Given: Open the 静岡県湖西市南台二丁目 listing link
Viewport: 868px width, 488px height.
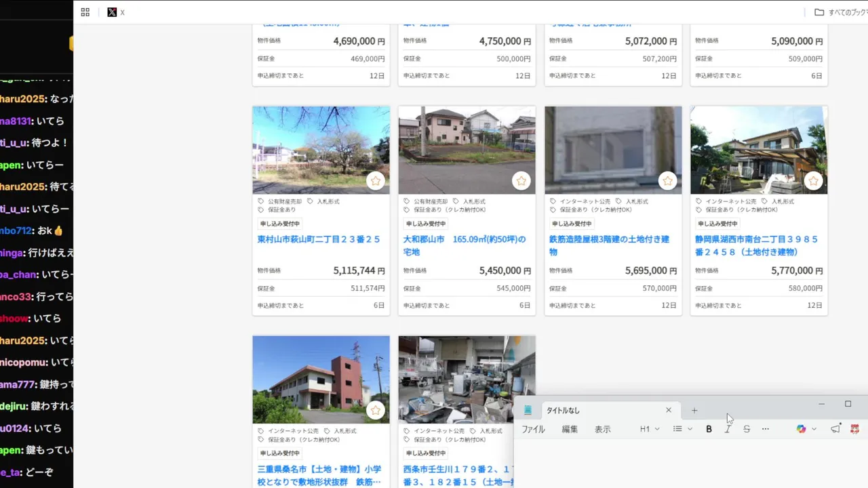Looking at the screenshot, I should click(x=756, y=245).
